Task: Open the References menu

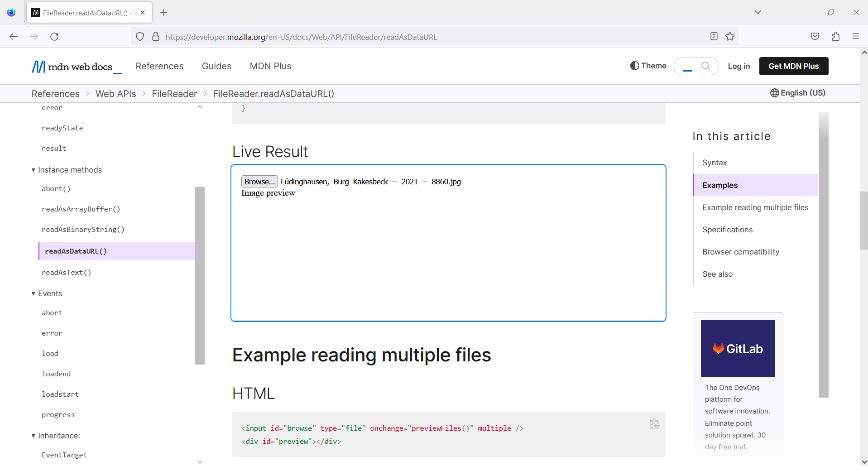Action: pyautogui.click(x=159, y=66)
